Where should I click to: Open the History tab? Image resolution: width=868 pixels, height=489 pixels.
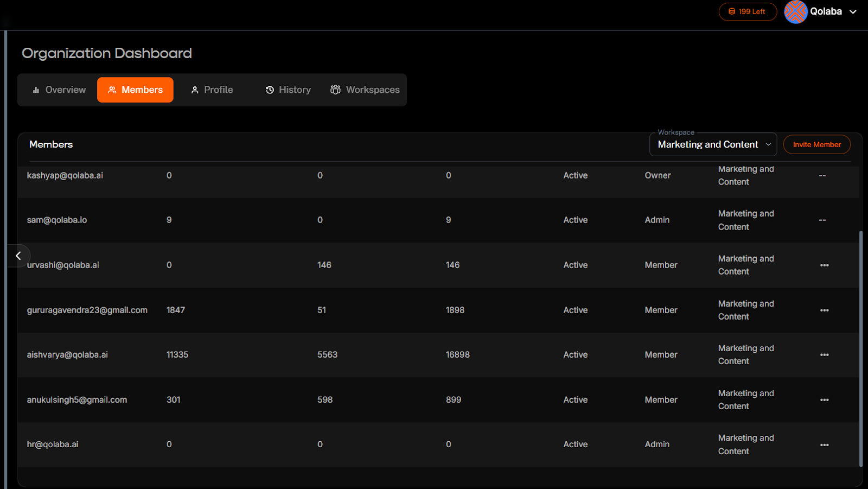[x=288, y=90]
